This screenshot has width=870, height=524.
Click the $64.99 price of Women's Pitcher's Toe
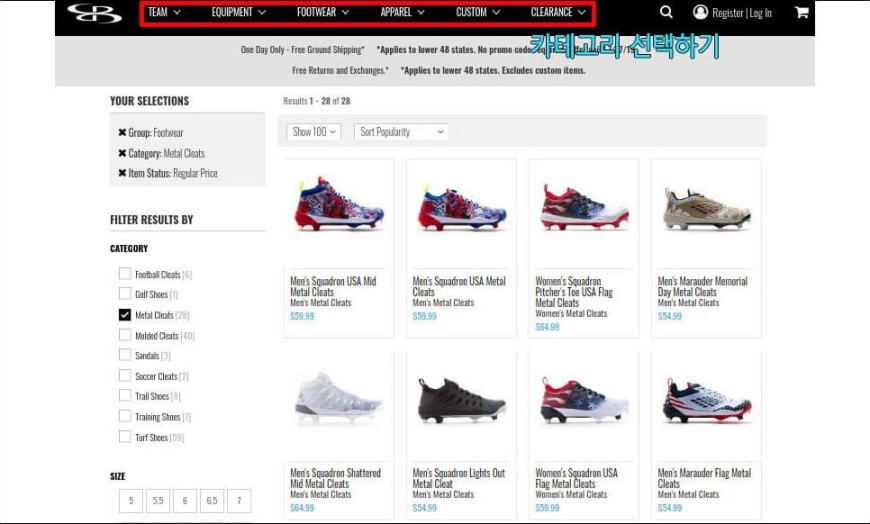click(547, 327)
